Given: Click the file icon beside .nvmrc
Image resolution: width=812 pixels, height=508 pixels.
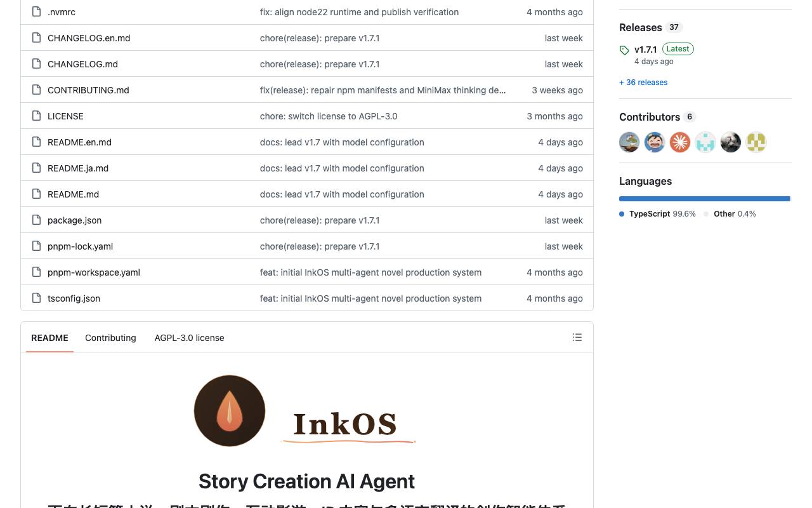Looking at the screenshot, I should click(x=36, y=12).
